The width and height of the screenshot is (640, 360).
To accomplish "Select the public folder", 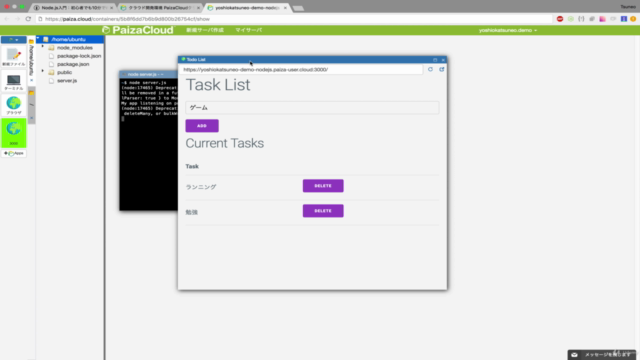I will click(64, 72).
